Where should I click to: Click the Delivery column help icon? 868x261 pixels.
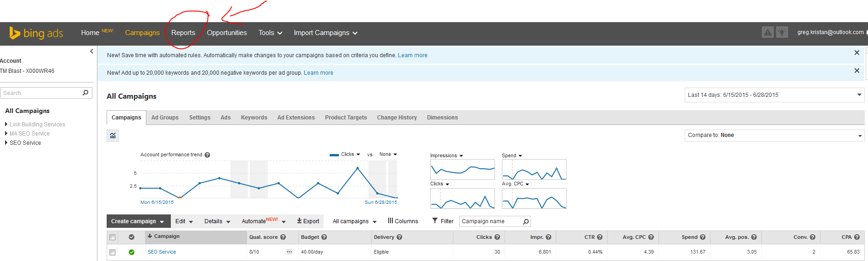pyautogui.click(x=399, y=237)
